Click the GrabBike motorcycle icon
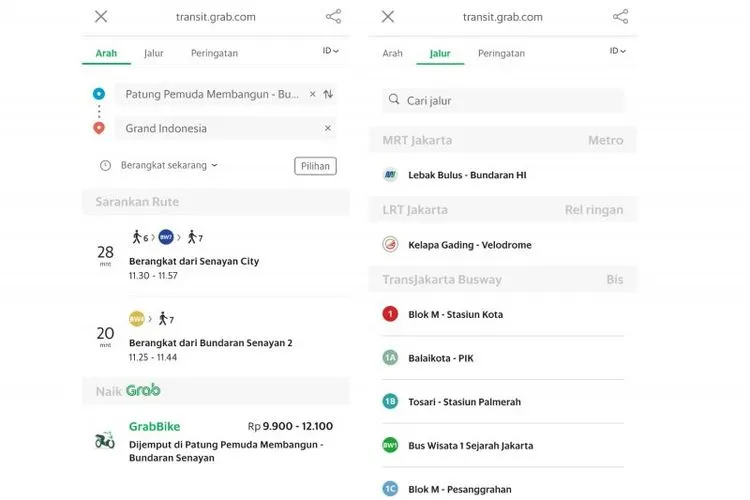 tap(105, 440)
